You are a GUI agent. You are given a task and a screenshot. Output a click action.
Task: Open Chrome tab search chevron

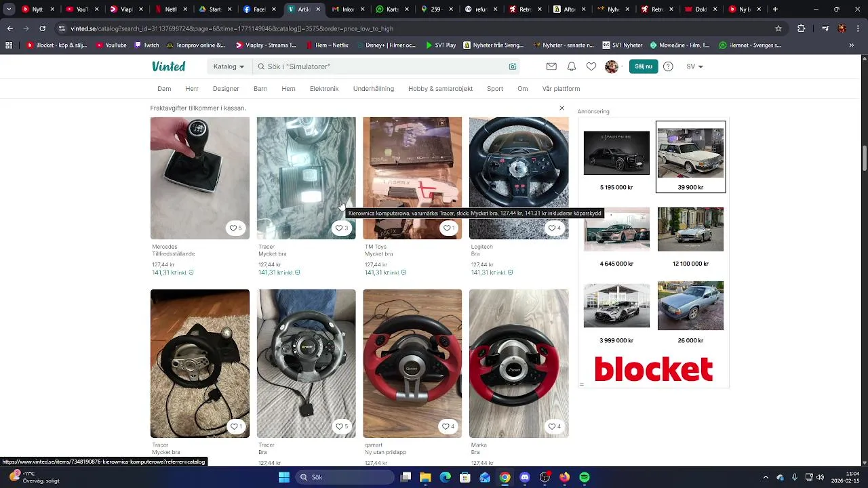(9, 9)
